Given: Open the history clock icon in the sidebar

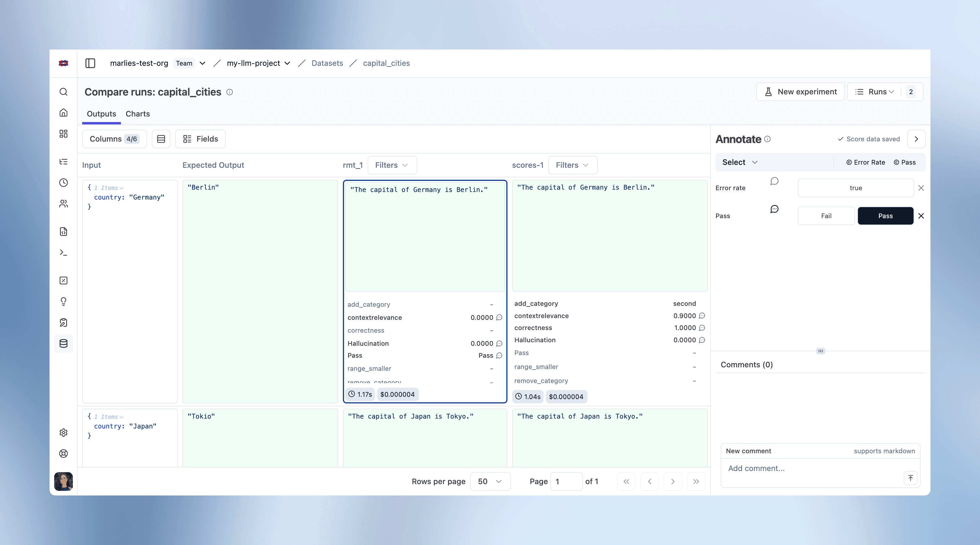Looking at the screenshot, I should tap(63, 183).
